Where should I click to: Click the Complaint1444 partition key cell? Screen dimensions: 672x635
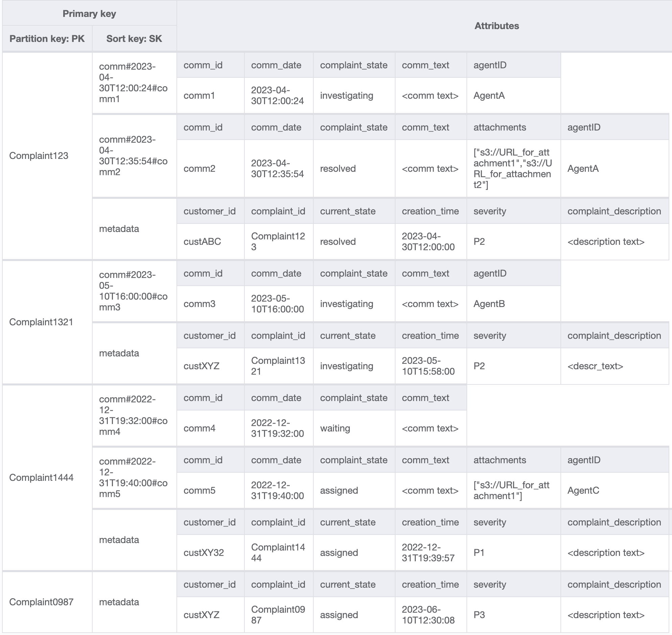[x=41, y=477]
